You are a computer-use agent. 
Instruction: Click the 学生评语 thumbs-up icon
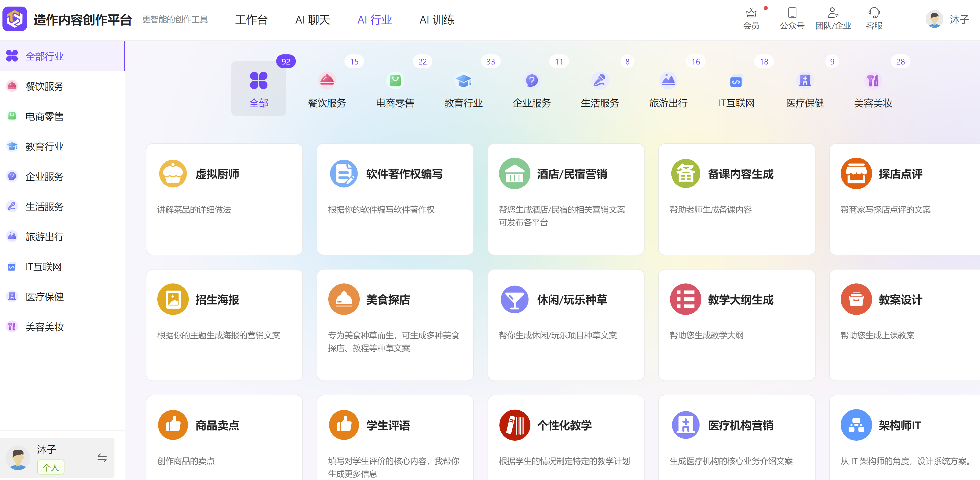(x=344, y=425)
